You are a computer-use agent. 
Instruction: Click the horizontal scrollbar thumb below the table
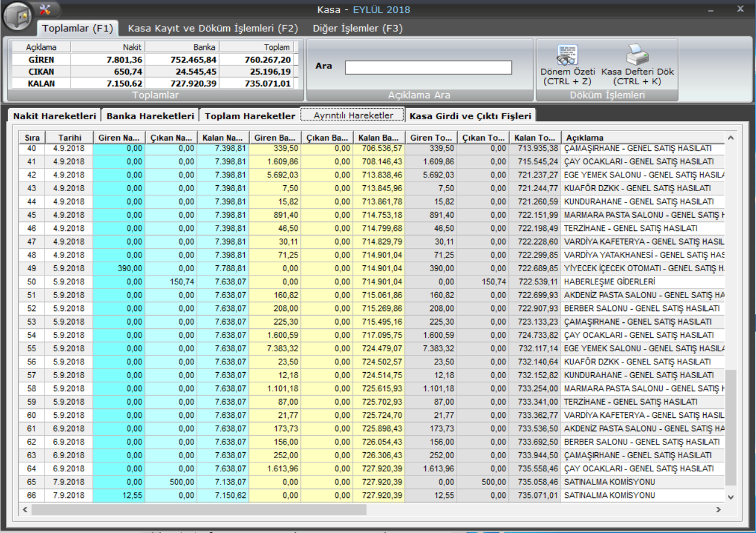click(199, 510)
